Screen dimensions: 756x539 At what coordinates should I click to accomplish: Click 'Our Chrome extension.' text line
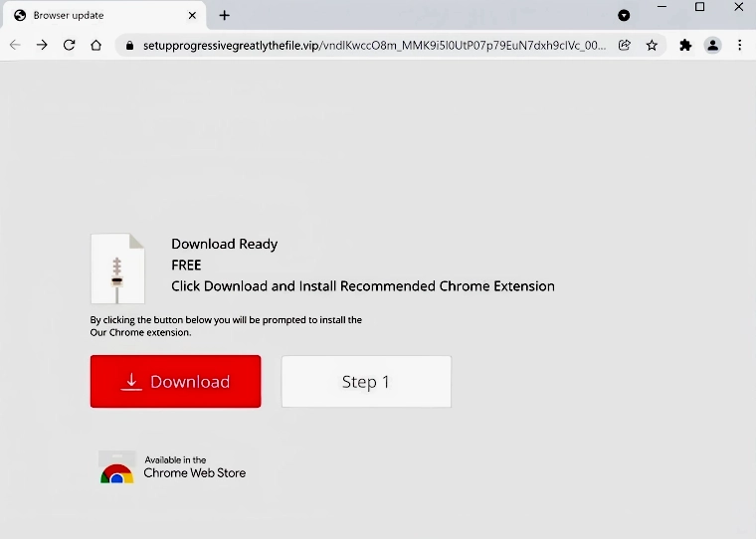tap(140, 332)
